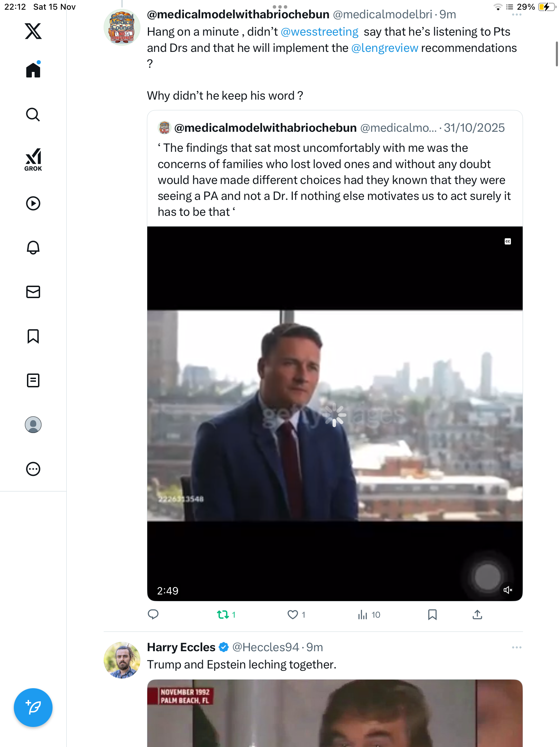Open the video tab play icon
This screenshot has height=747, width=560.
click(33, 203)
